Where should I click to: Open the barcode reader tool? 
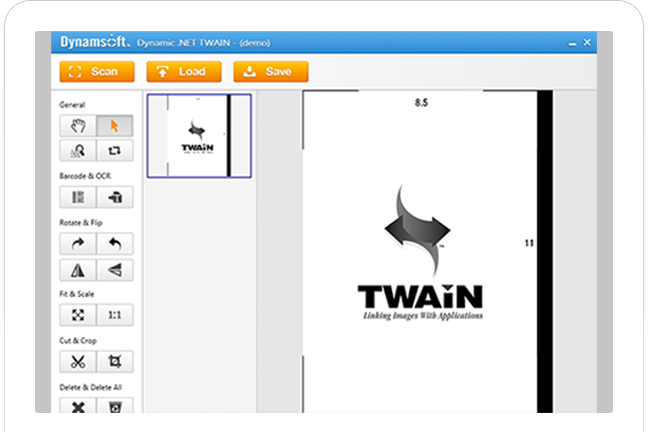coord(78,197)
